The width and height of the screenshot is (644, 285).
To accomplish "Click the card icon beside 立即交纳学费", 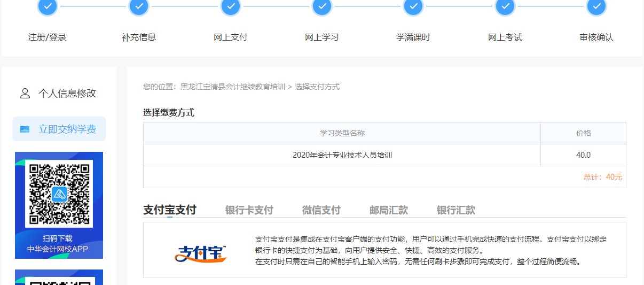I will 25,129.
